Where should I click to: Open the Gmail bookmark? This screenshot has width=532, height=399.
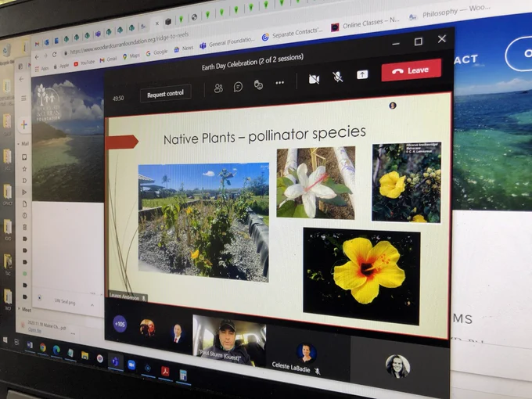(x=108, y=59)
